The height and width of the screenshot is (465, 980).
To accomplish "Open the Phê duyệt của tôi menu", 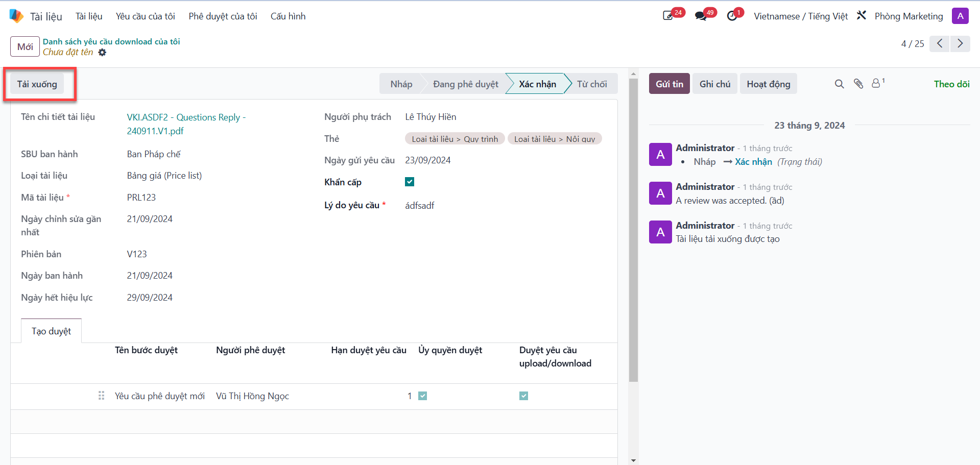I will click(x=223, y=16).
